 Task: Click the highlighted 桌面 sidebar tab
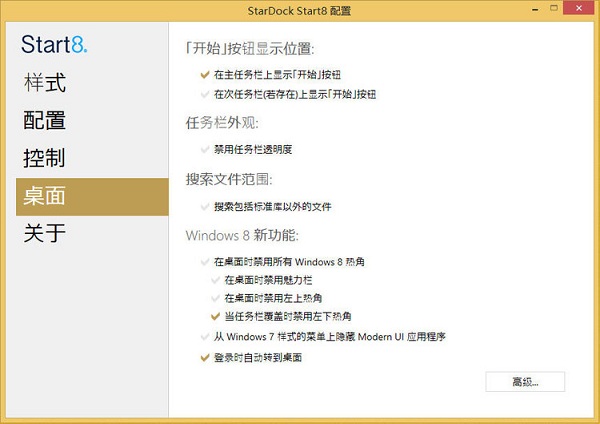point(92,196)
